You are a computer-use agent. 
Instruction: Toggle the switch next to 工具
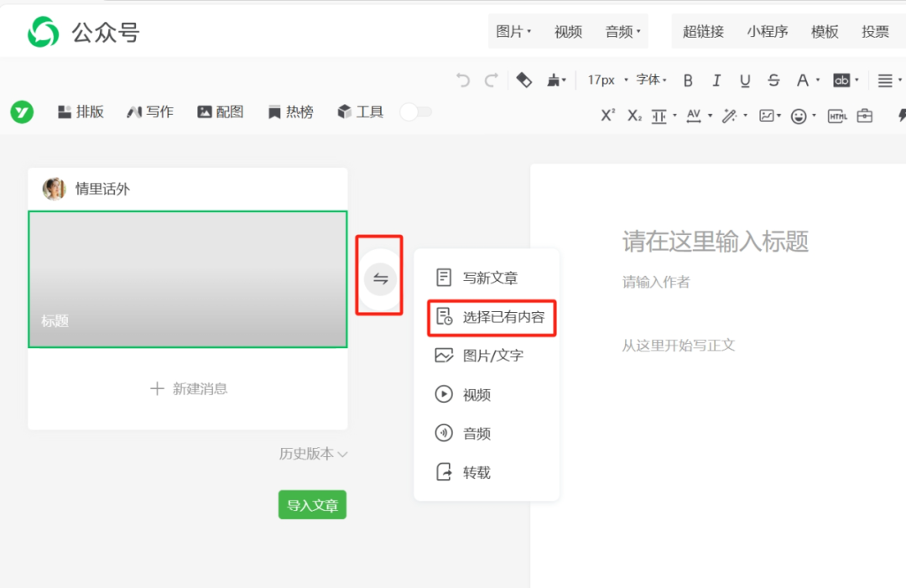pos(416,112)
